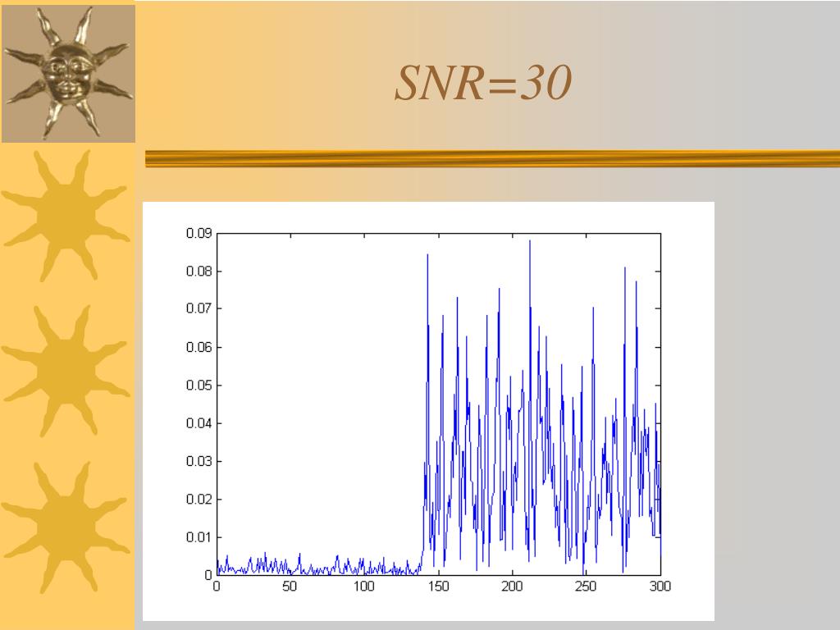Click the y-axis label 0.09

tap(199, 233)
